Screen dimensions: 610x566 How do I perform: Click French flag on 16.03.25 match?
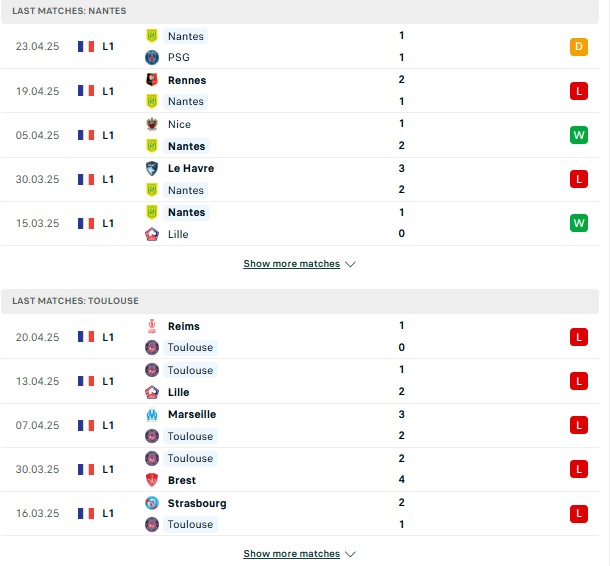(86, 513)
